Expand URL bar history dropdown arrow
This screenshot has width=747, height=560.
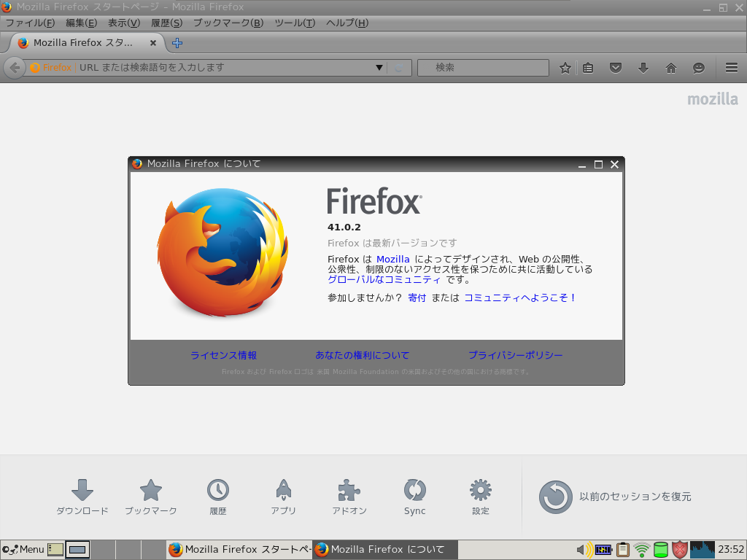[x=379, y=68]
